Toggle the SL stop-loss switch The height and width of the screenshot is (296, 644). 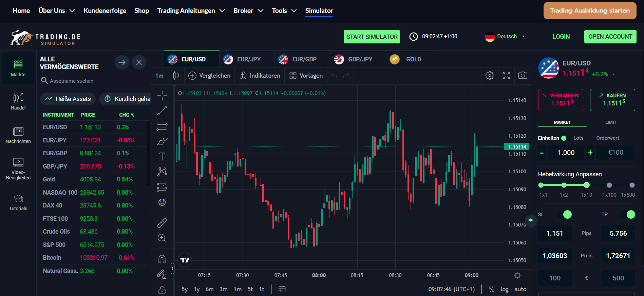click(x=565, y=214)
